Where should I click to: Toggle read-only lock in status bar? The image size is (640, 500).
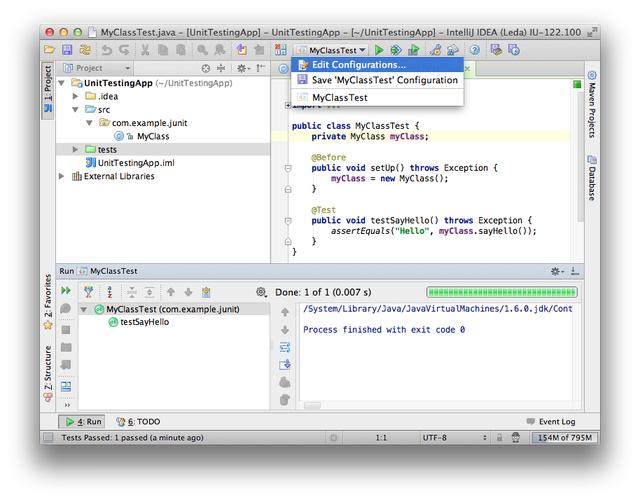click(499, 438)
